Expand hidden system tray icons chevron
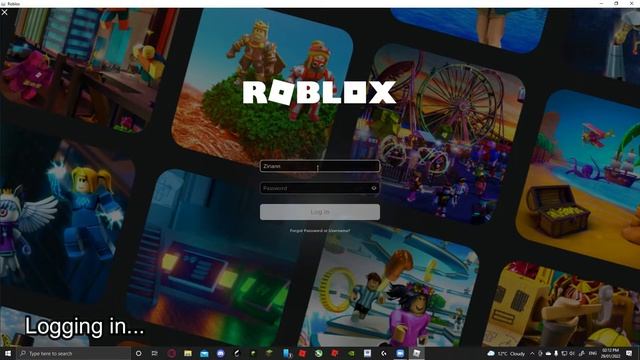 [x=532, y=353]
